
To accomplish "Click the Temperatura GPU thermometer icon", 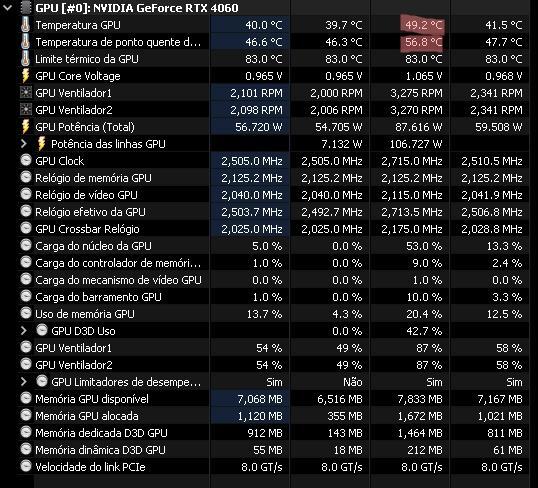I will pos(25,25).
